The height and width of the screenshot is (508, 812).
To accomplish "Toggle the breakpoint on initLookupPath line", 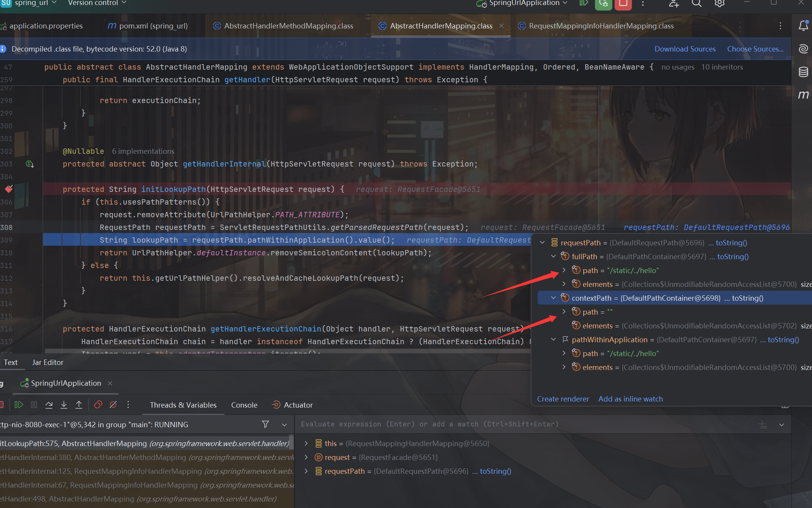I will coord(9,189).
